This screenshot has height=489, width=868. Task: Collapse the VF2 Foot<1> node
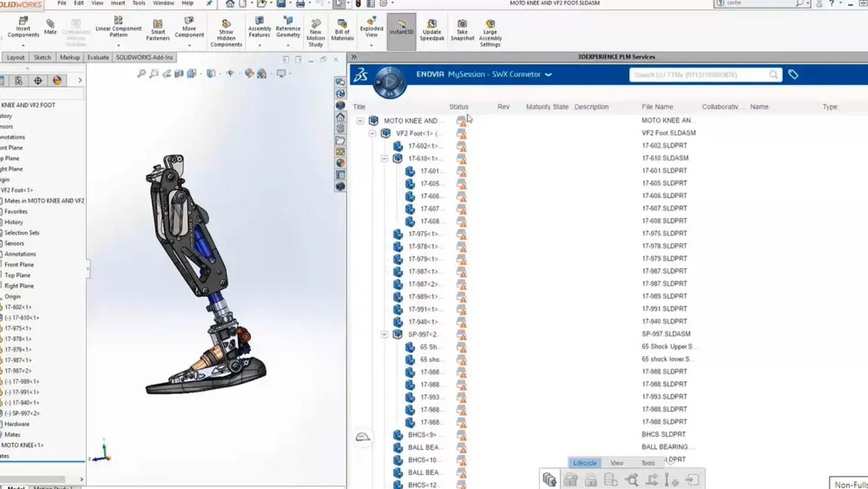coord(372,134)
